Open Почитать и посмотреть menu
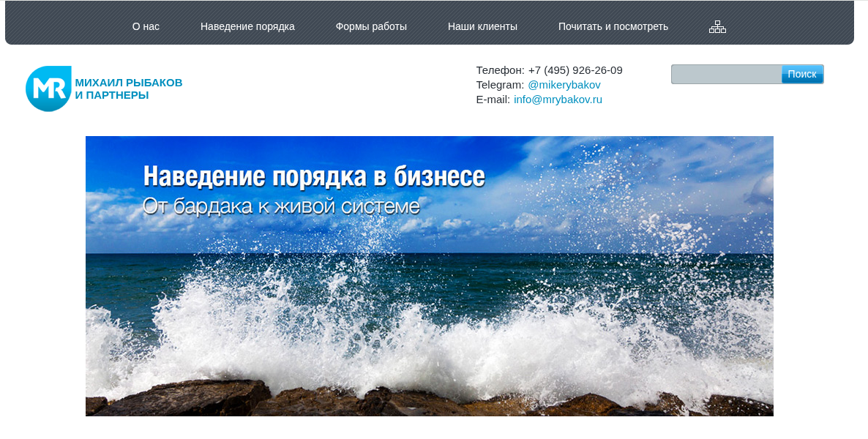The height and width of the screenshot is (439, 868). click(613, 26)
